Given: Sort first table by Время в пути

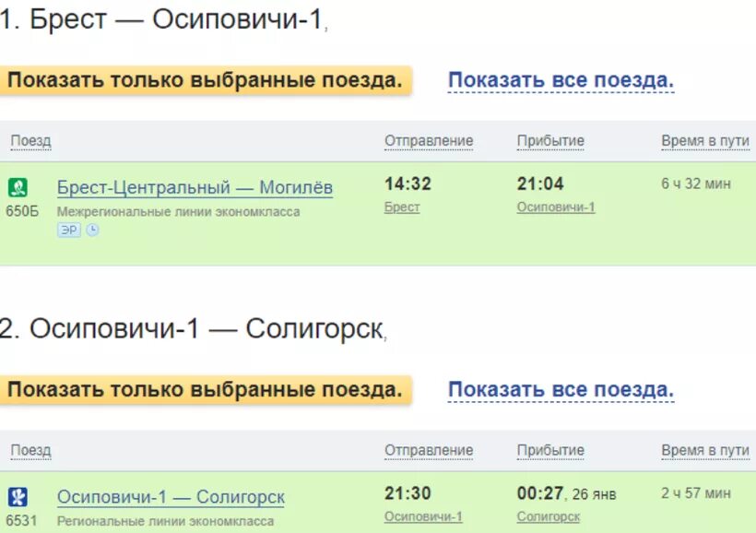Looking at the screenshot, I should coord(705,141).
